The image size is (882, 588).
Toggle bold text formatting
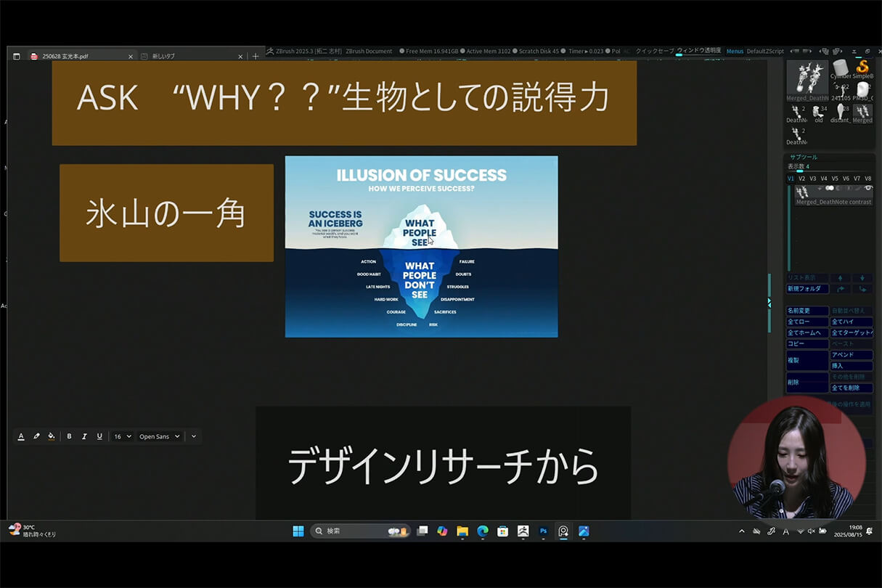click(69, 436)
